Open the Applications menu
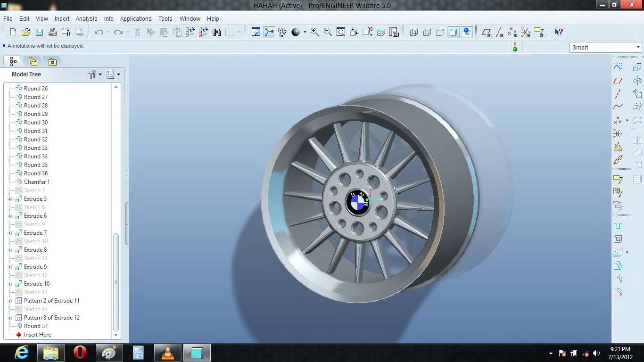Image resolution: width=644 pixels, height=362 pixels. (136, 19)
